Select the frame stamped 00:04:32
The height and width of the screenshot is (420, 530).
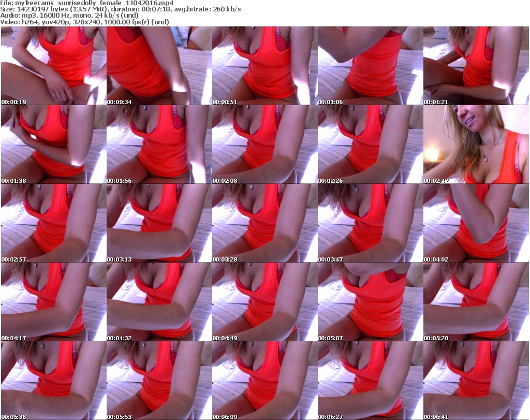(159, 302)
